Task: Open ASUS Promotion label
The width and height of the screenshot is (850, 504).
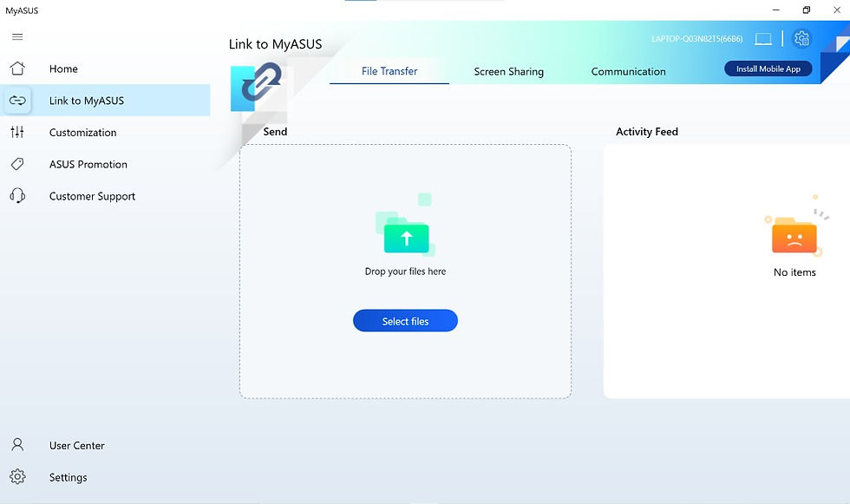Action: (x=88, y=164)
